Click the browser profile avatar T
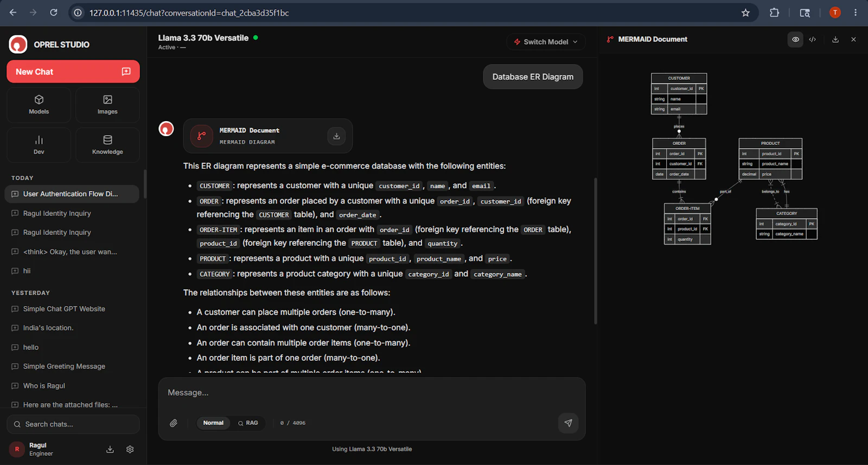This screenshot has height=465, width=868. [835, 12]
